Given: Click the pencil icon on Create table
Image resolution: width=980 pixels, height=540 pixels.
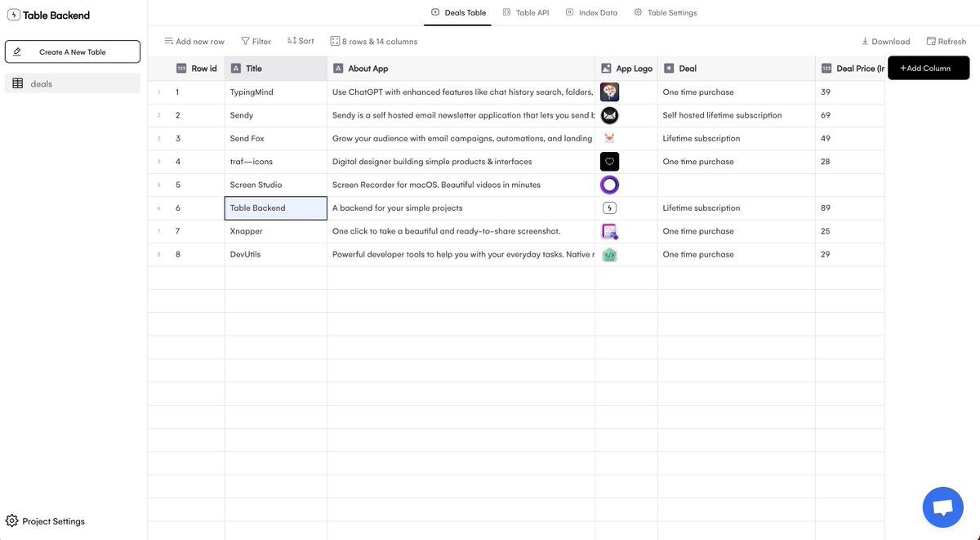Looking at the screenshot, I should [x=17, y=51].
